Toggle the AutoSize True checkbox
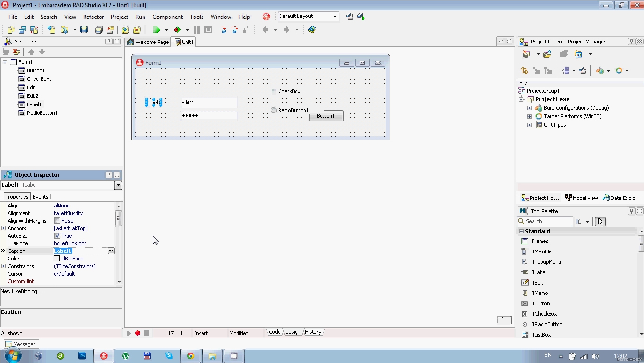Image resolution: width=644 pixels, height=363 pixels. (57, 236)
